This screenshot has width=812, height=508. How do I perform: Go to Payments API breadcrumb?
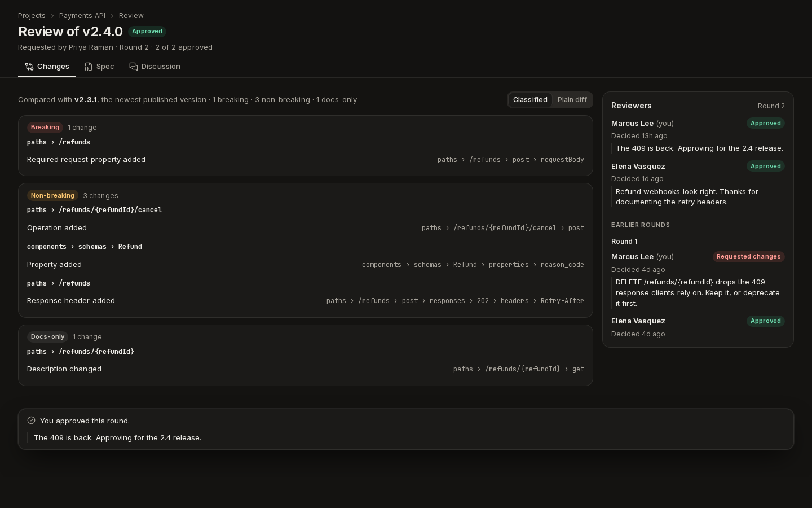pos(82,16)
